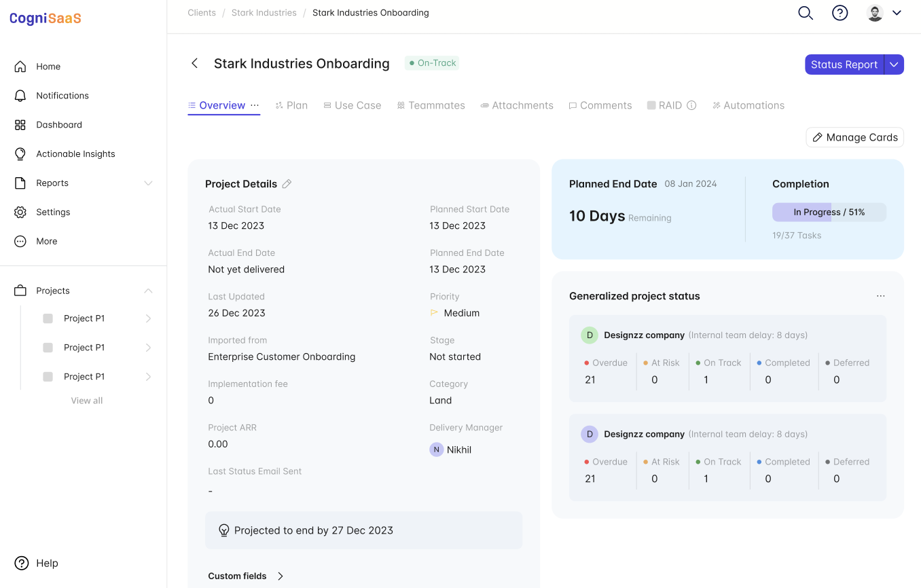
Task: Collapse the Projects section chevron
Action: coord(148,291)
